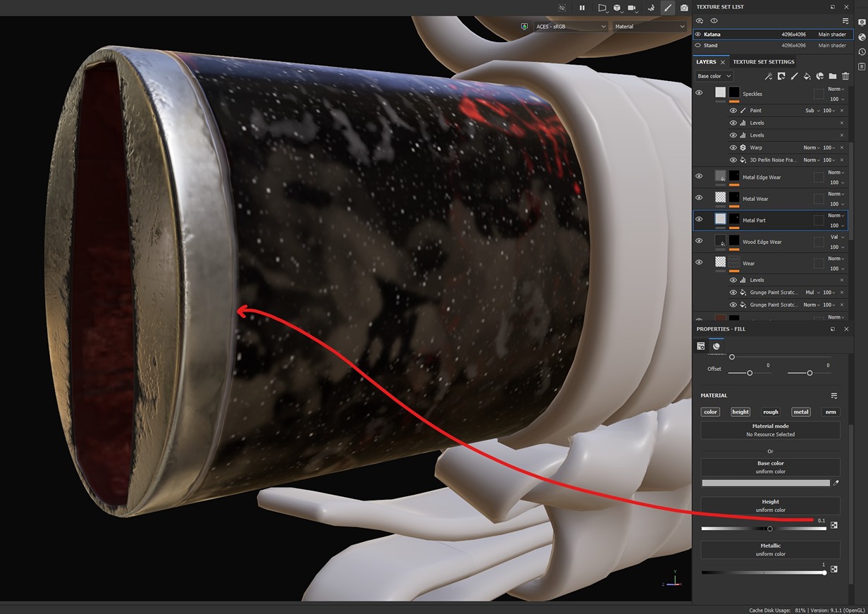
Task: Toggle the metal material channel button
Action: [801, 412]
